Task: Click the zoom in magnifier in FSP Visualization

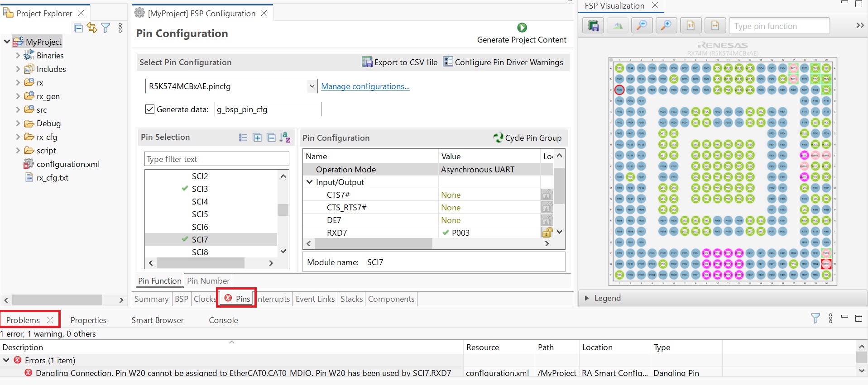Action: [666, 26]
